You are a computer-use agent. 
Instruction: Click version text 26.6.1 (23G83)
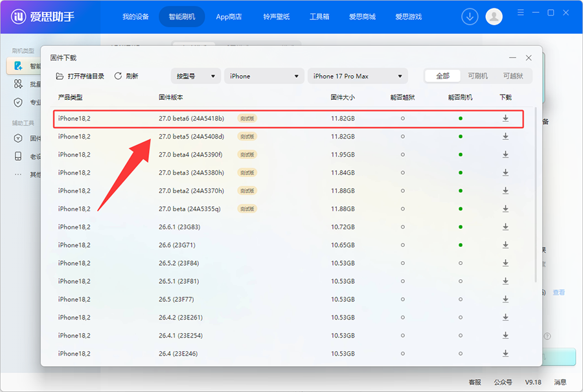179,227
